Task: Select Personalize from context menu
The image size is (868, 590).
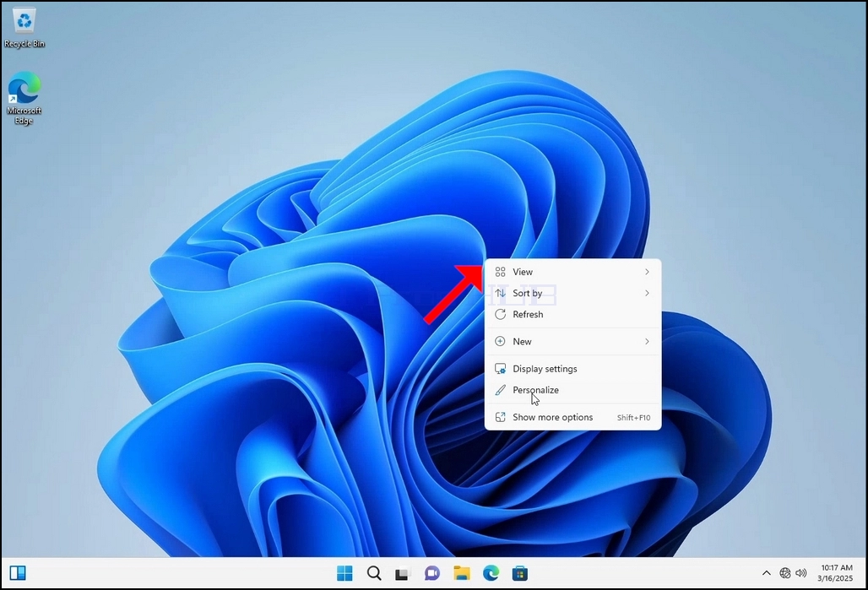Action: click(572, 390)
